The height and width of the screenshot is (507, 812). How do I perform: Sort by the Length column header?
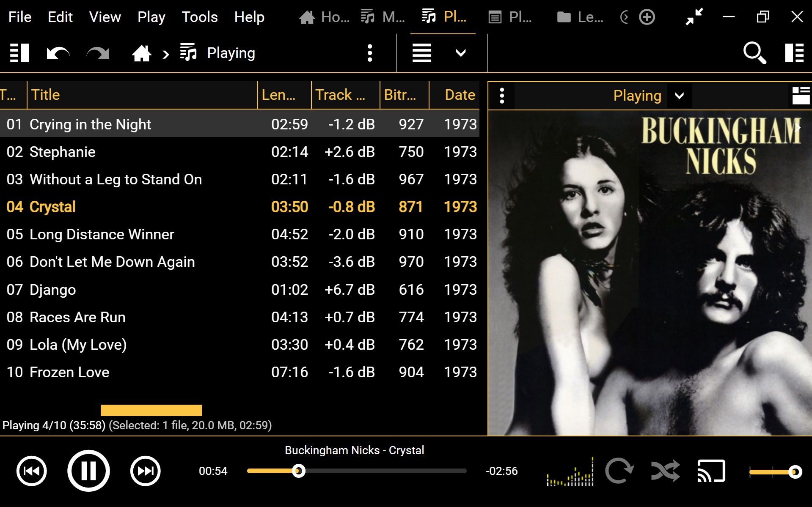[284, 95]
